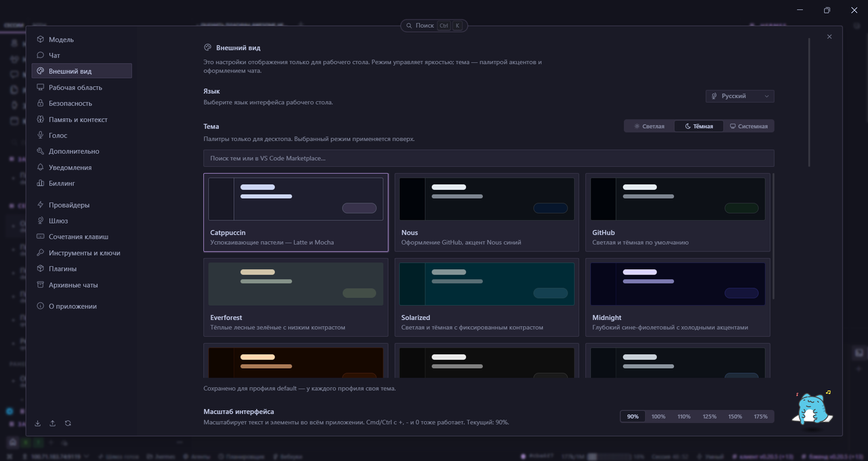Click the bell icon beside Уведомления
Viewport: 868px width, 461px height.
coord(41,167)
